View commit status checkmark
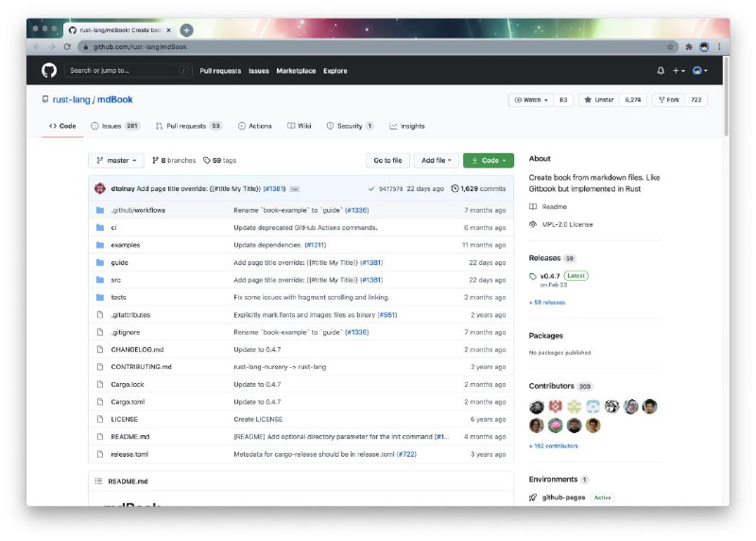The width and height of the screenshot is (756, 541). 370,189
